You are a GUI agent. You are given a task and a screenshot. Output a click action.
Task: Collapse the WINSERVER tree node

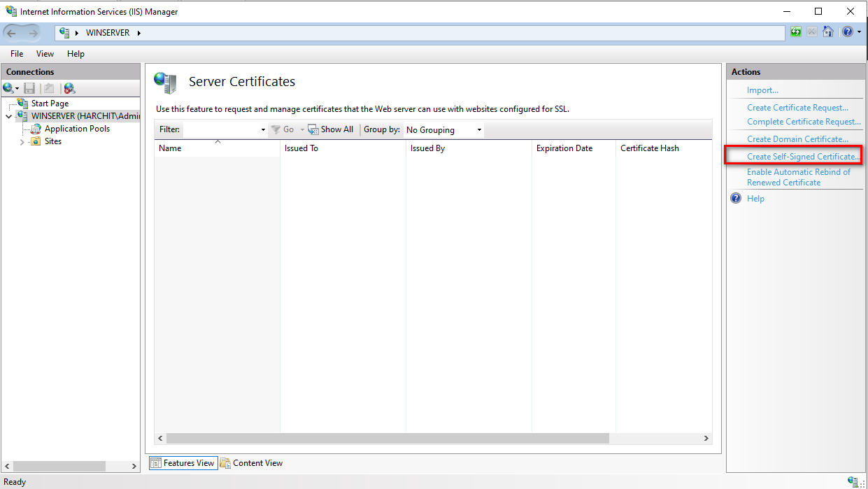pos(8,117)
